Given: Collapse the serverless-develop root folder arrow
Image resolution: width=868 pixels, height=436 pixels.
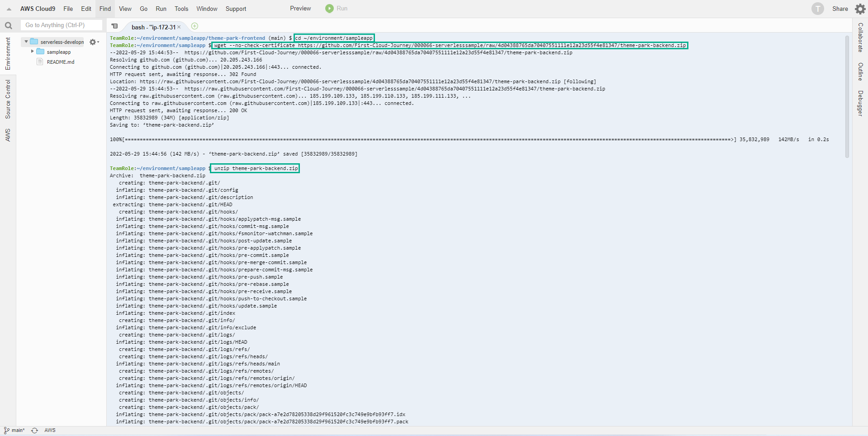Looking at the screenshot, I should [26, 42].
